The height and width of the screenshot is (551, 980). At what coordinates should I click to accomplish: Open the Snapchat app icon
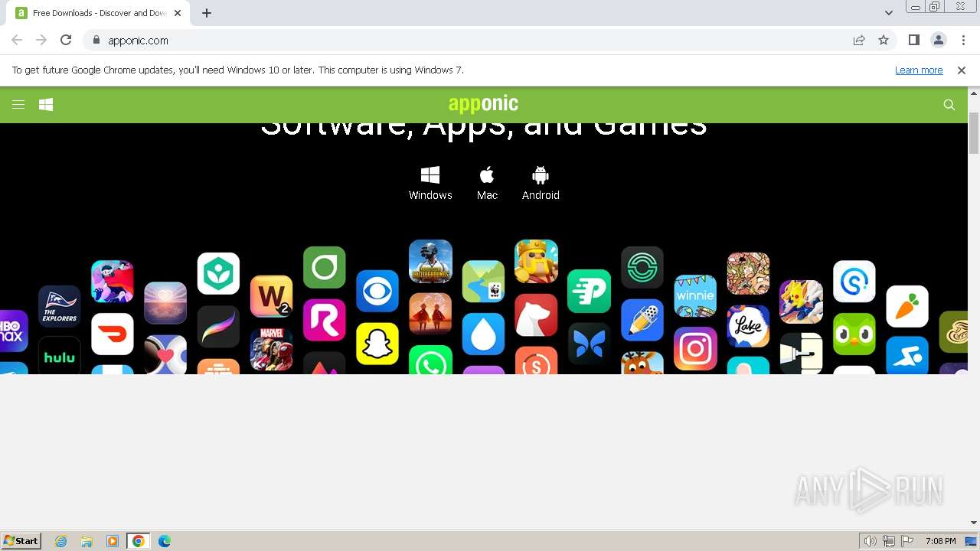(x=377, y=344)
